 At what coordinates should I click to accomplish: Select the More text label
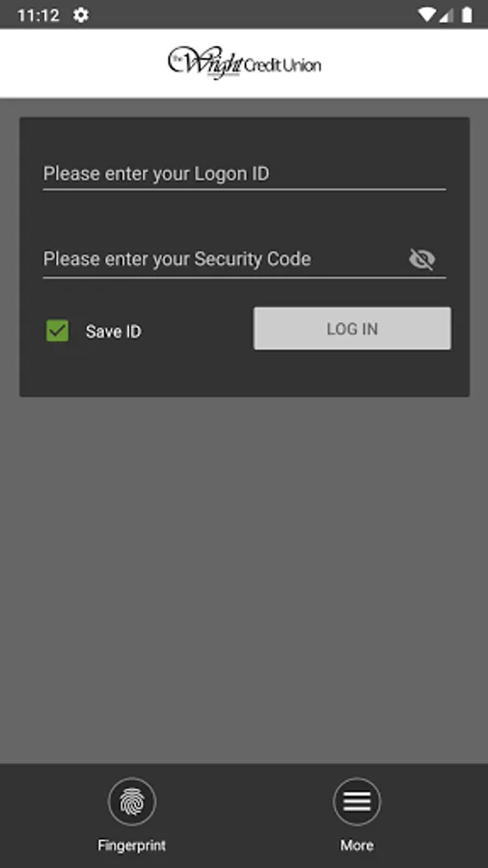tap(357, 845)
